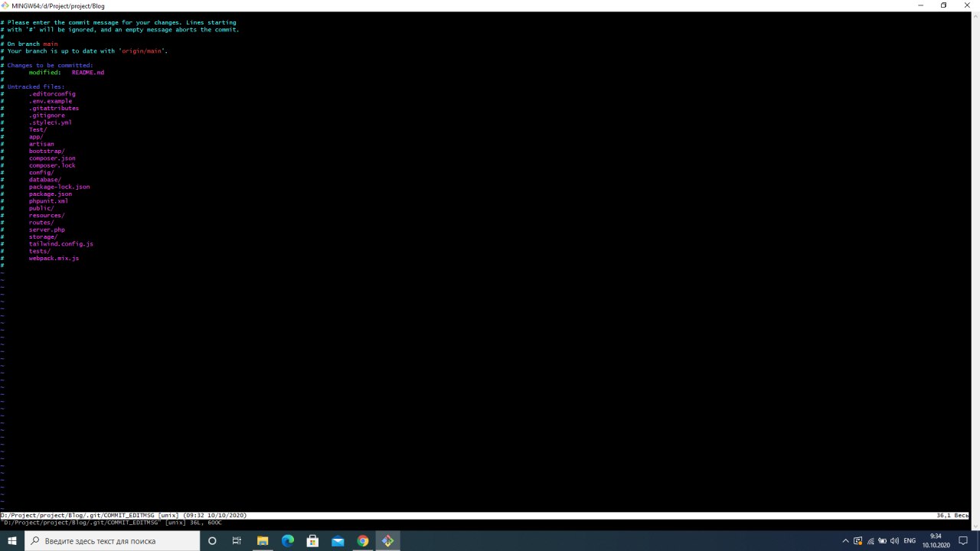Click the 'routes/' folder entry
980x551 pixels.
point(41,223)
